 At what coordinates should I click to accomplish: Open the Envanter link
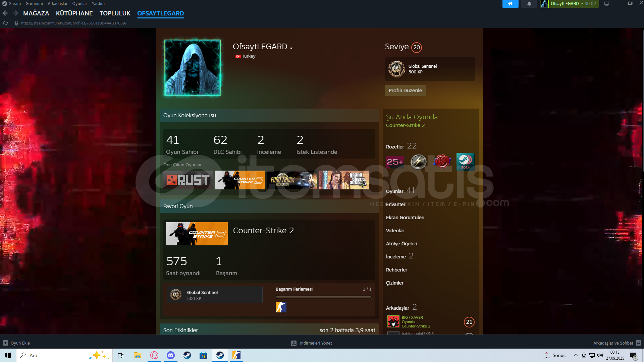(395, 204)
